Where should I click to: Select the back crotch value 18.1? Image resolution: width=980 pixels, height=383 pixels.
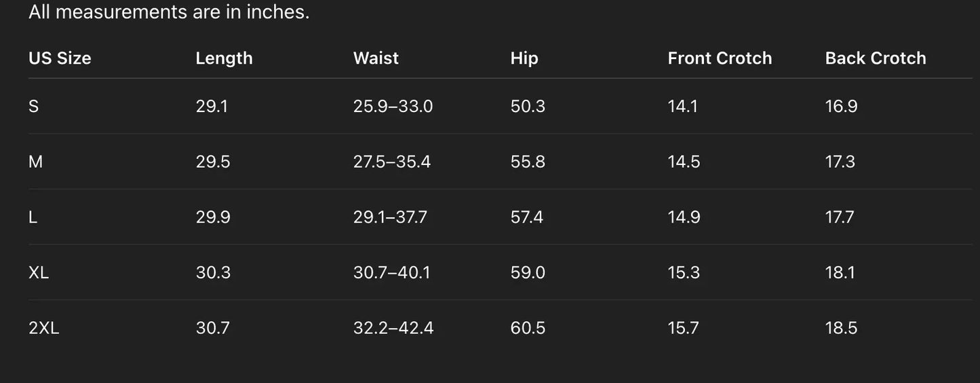(x=840, y=273)
